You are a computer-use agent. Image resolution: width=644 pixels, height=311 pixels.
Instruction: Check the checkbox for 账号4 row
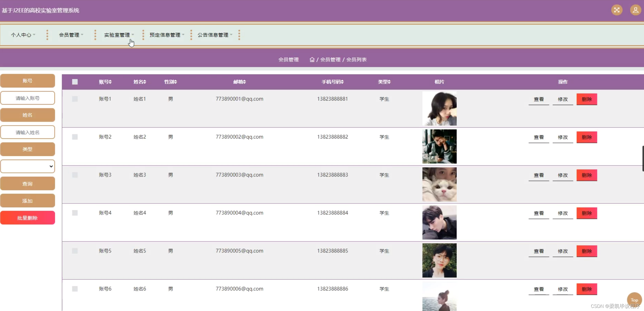tap(75, 213)
